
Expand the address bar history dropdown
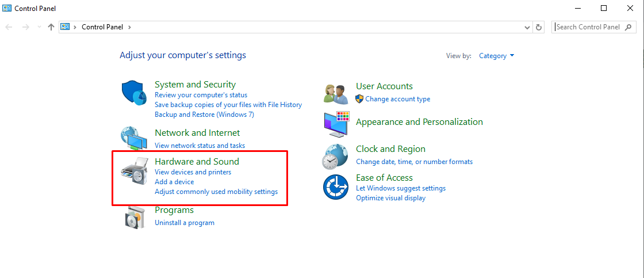528,27
